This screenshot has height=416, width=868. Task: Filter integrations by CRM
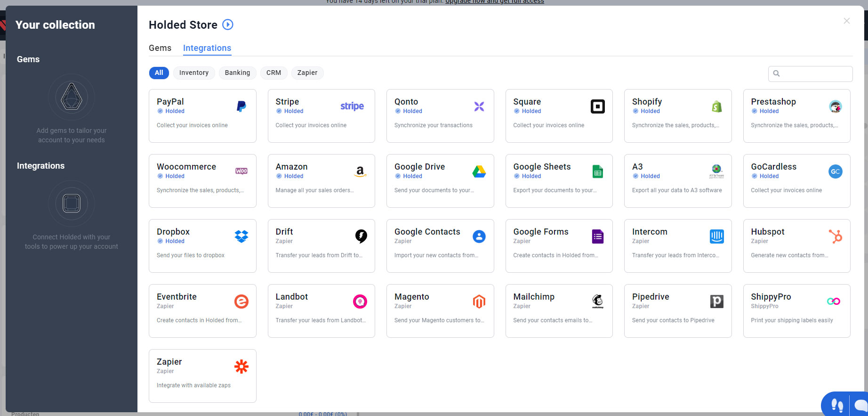pyautogui.click(x=274, y=73)
